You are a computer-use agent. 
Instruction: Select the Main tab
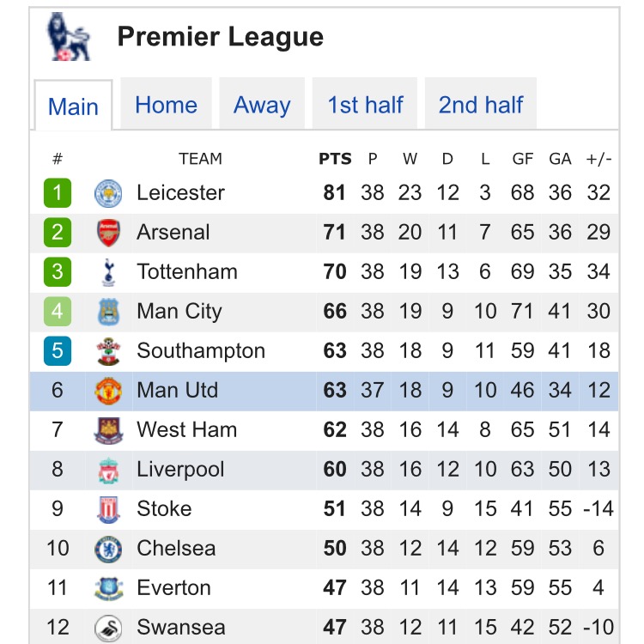[x=73, y=106]
